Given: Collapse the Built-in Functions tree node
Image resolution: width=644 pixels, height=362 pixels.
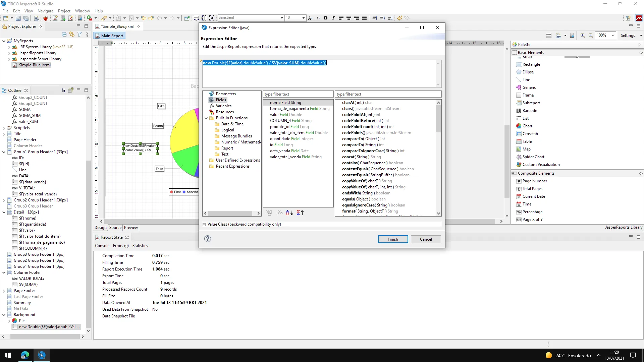Looking at the screenshot, I should (206, 118).
